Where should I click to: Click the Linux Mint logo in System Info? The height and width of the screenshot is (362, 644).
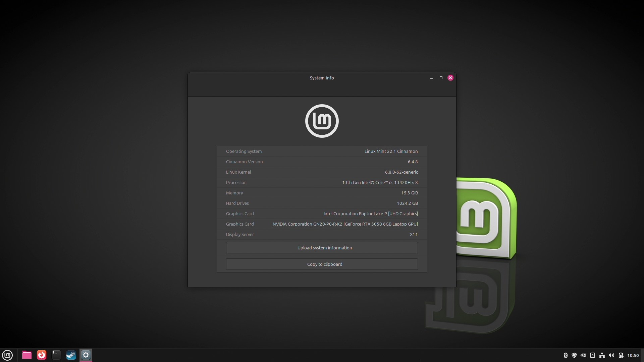pyautogui.click(x=322, y=121)
